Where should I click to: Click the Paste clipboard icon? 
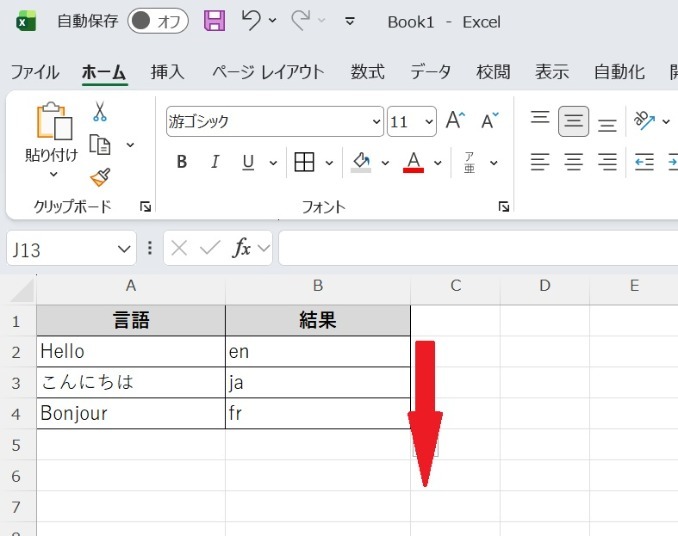point(54,121)
